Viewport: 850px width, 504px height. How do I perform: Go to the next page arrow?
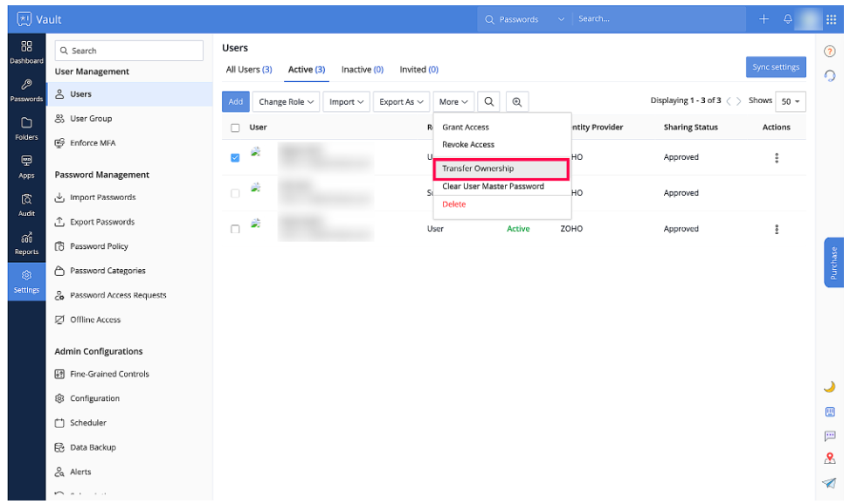point(738,101)
